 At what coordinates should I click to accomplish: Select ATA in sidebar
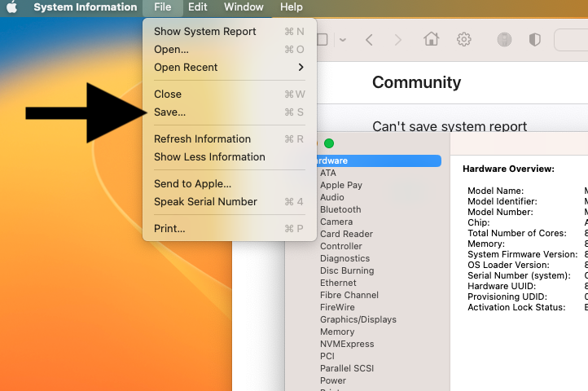pos(328,173)
